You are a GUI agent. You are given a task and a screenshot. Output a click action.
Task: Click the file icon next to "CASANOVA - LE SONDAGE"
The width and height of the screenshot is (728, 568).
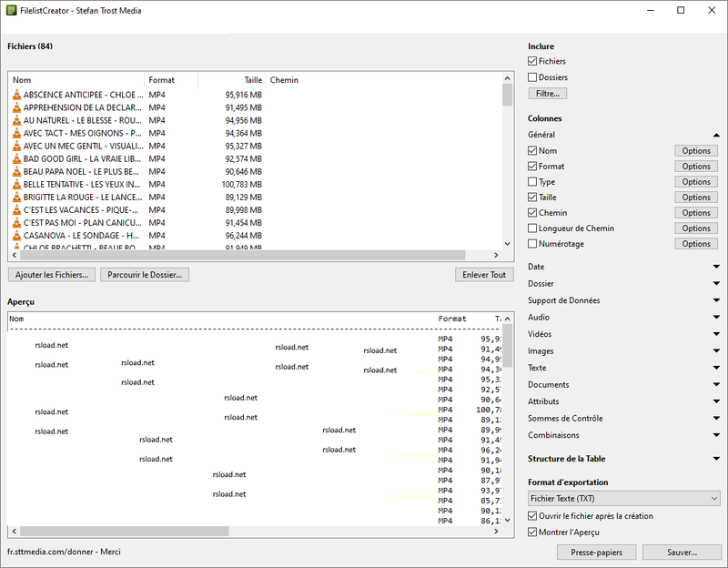pos(18,235)
